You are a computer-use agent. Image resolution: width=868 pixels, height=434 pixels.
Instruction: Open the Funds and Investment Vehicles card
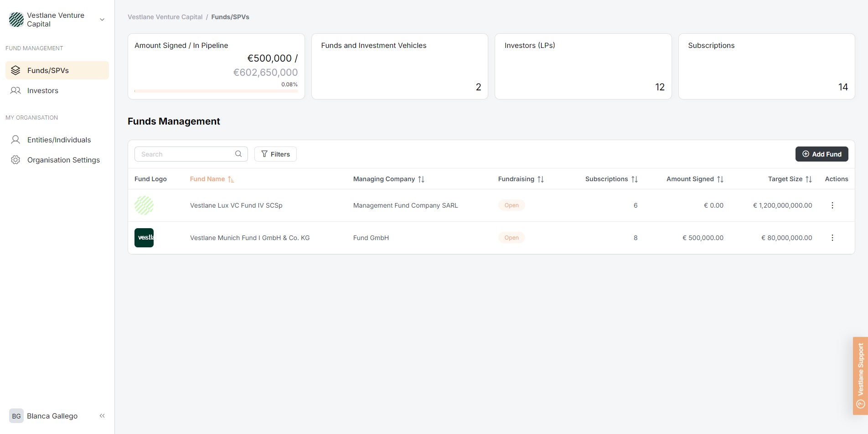point(400,66)
